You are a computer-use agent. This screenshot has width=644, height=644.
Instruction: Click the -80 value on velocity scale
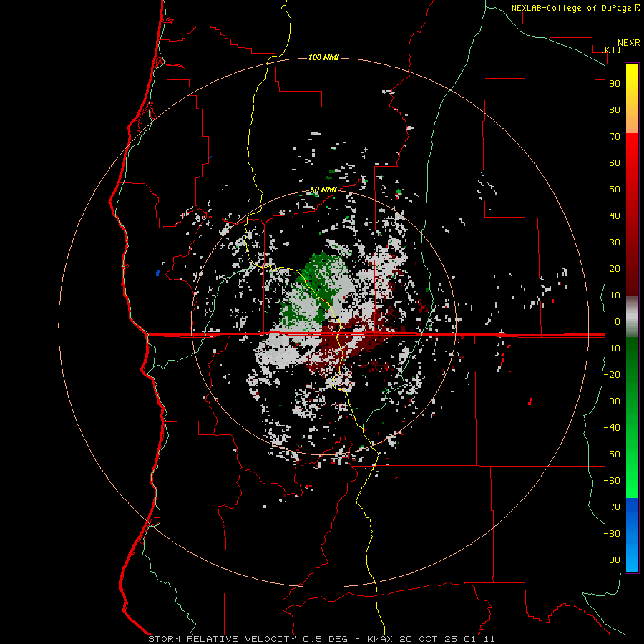pos(612,534)
